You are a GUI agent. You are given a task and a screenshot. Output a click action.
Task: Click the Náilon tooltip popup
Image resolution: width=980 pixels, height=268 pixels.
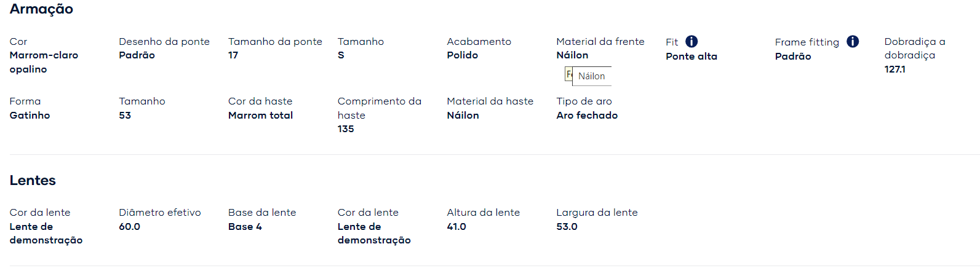[591, 76]
